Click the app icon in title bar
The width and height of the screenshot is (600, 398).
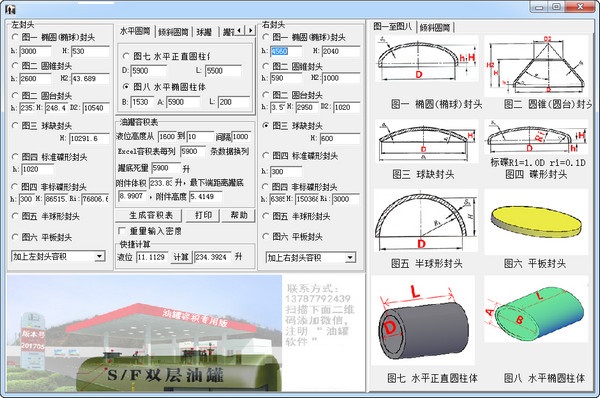(x=10, y=9)
